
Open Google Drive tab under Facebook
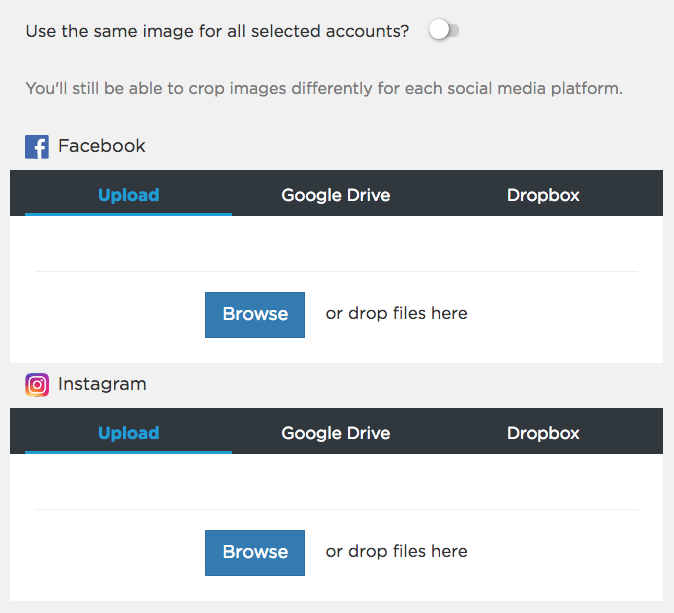pyautogui.click(x=336, y=195)
